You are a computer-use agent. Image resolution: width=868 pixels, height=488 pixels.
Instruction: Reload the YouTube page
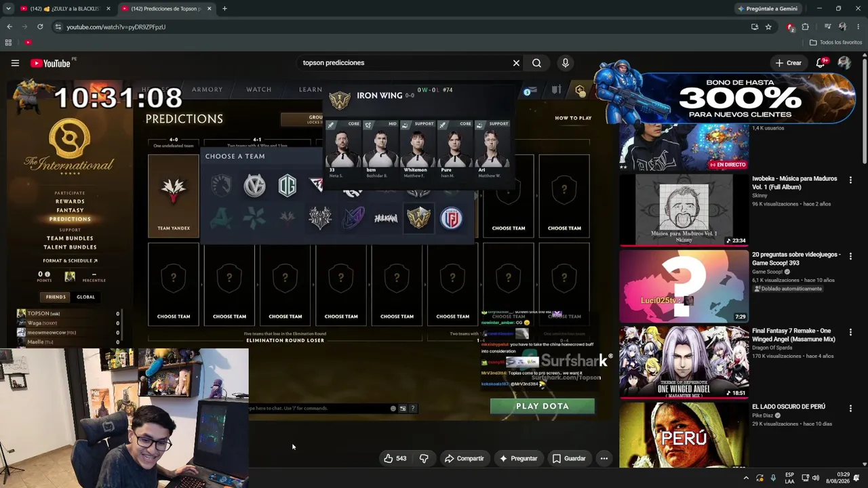coord(40,26)
